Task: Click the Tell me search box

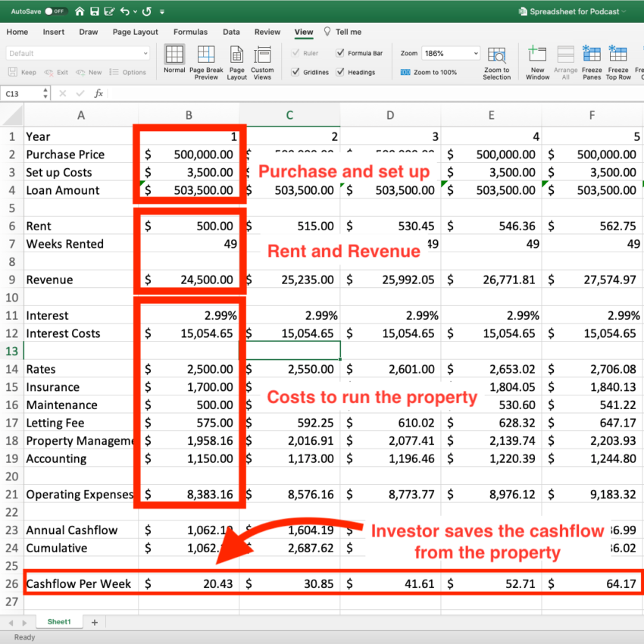Action: click(x=343, y=32)
